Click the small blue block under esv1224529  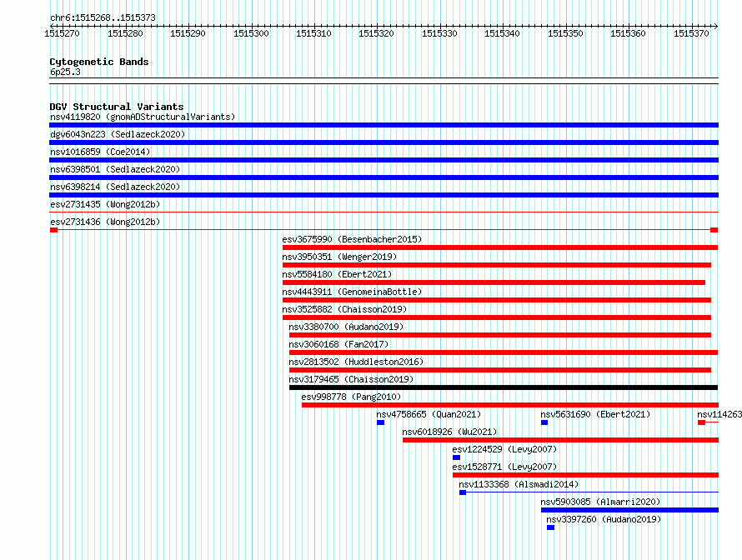coord(456,457)
